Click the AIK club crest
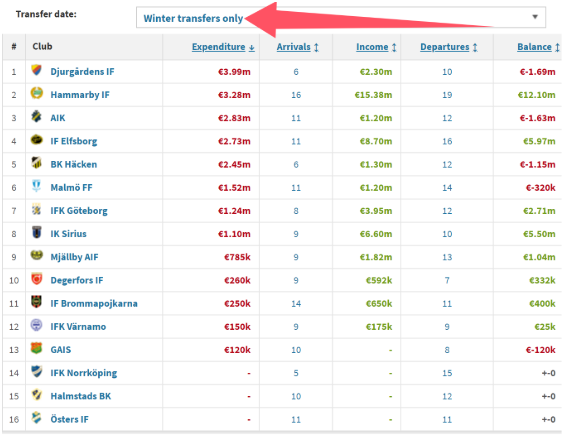The width and height of the screenshot is (575, 438). [x=36, y=116]
